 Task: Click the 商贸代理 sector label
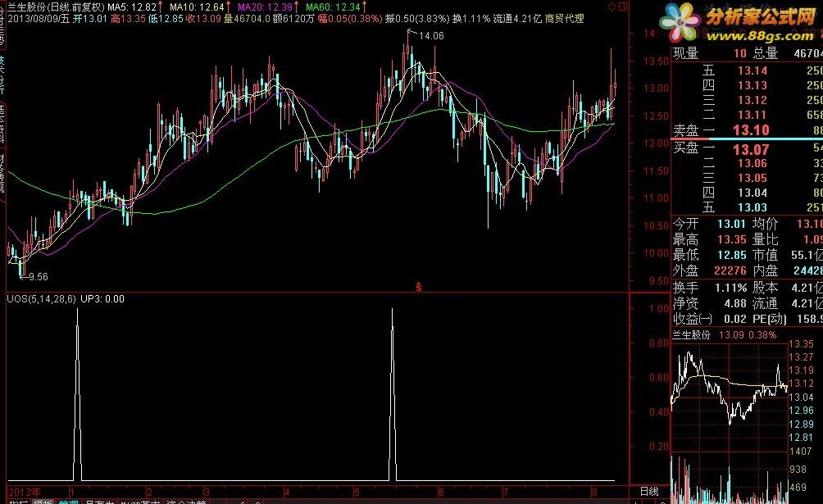564,19
